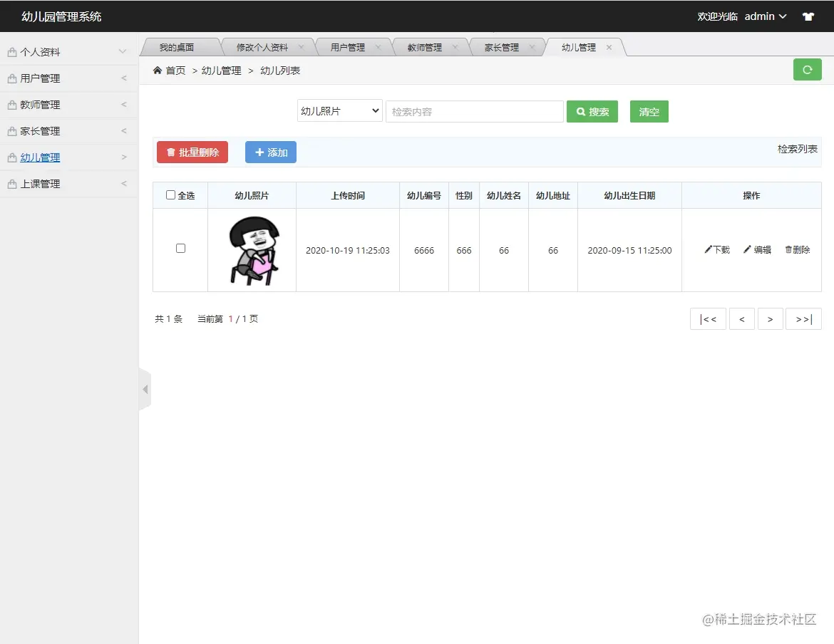Image resolution: width=834 pixels, height=644 pixels.
Task: Open the admin account dropdown
Action: [x=765, y=16]
